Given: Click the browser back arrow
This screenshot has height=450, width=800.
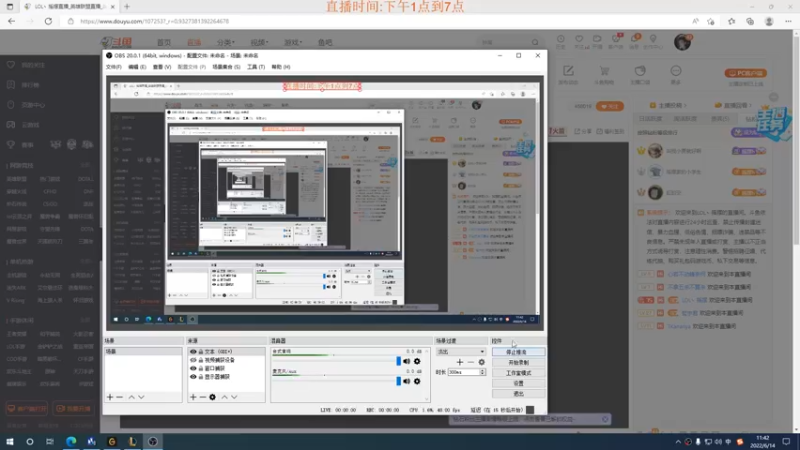Looking at the screenshot, I should 11,21.
